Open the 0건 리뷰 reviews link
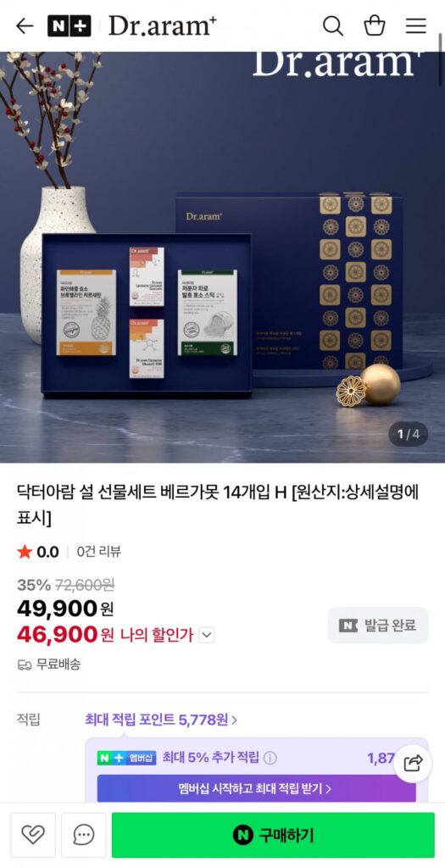 point(99,551)
